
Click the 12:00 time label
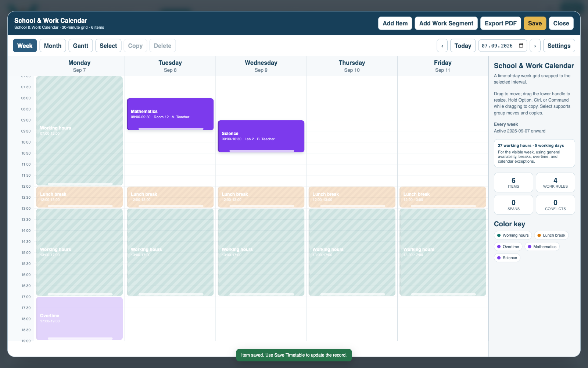click(26, 187)
